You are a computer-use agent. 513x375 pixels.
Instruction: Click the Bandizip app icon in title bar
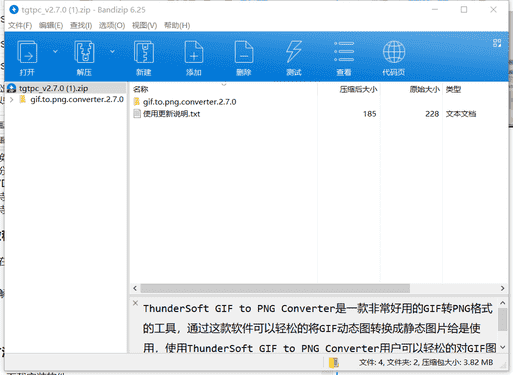click(14, 10)
